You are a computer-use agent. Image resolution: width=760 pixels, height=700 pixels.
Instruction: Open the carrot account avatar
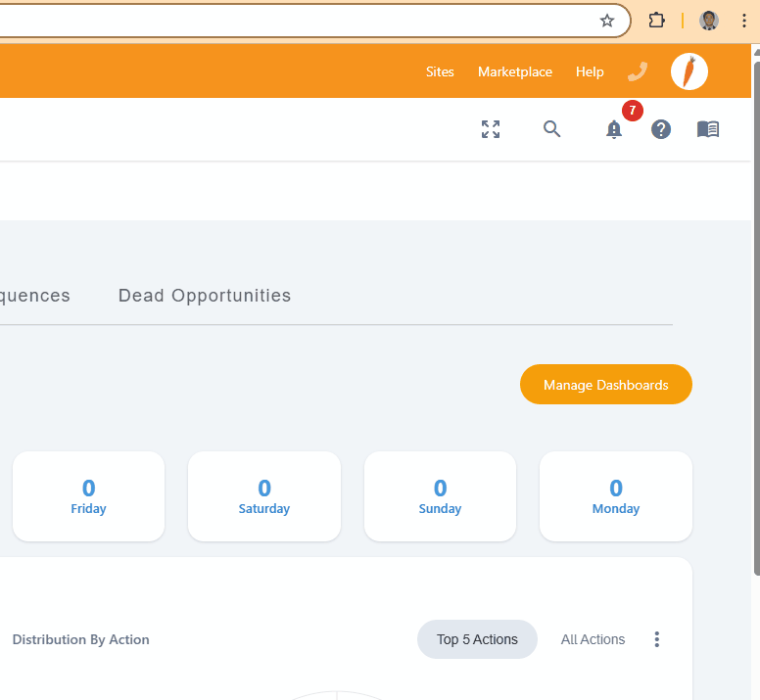click(x=689, y=71)
